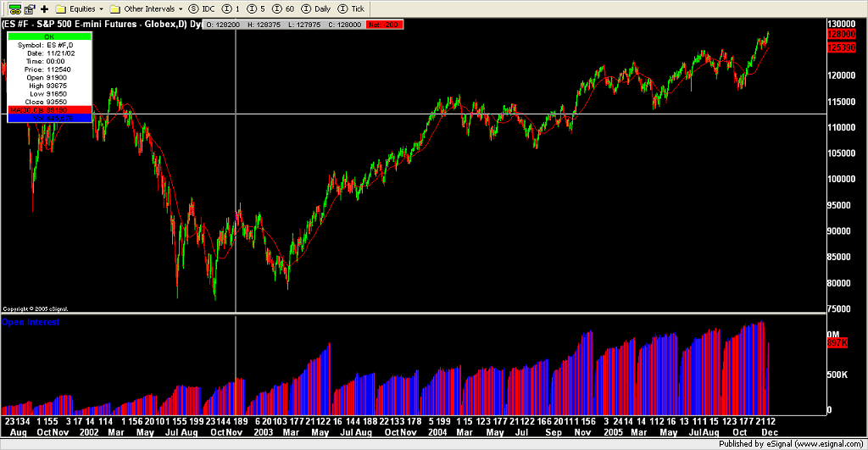The height and width of the screenshot is (450, 868).
Task: Click the 110000 price axis label
Action: [841, 127]
